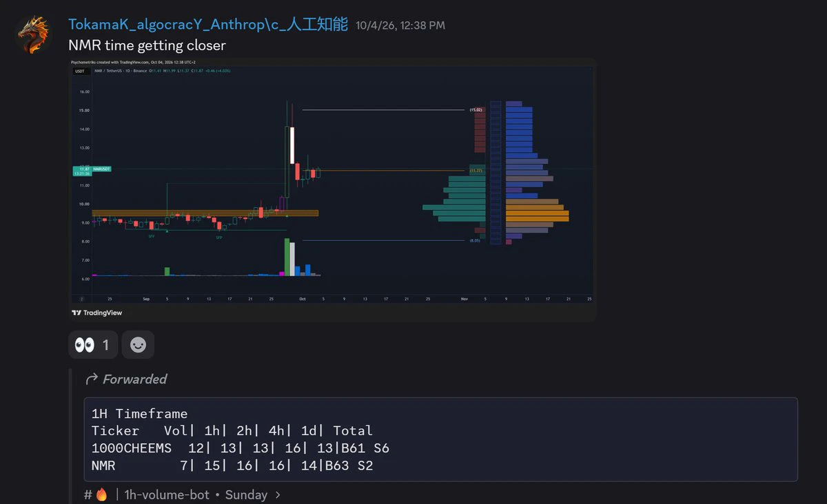827x504 pixels.
Task: Click the Forwarded label text
Action: pos(135,379)
